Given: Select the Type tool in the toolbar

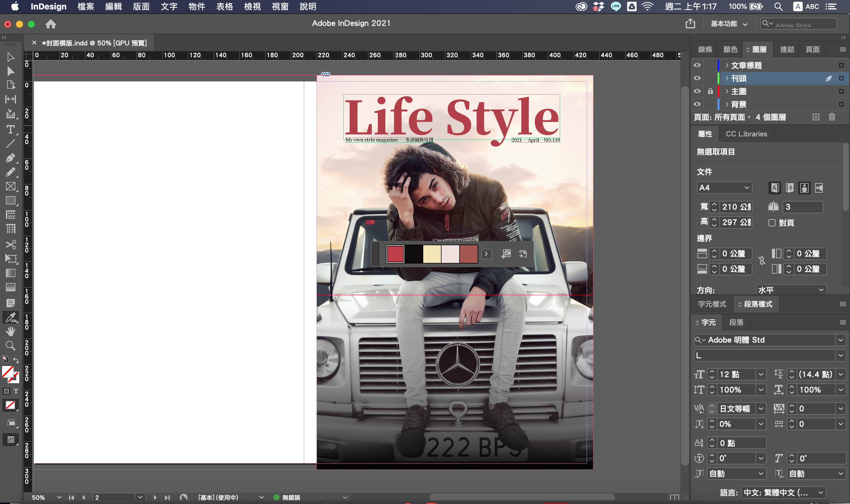Looking at the screenshot, I should [10, 129].
